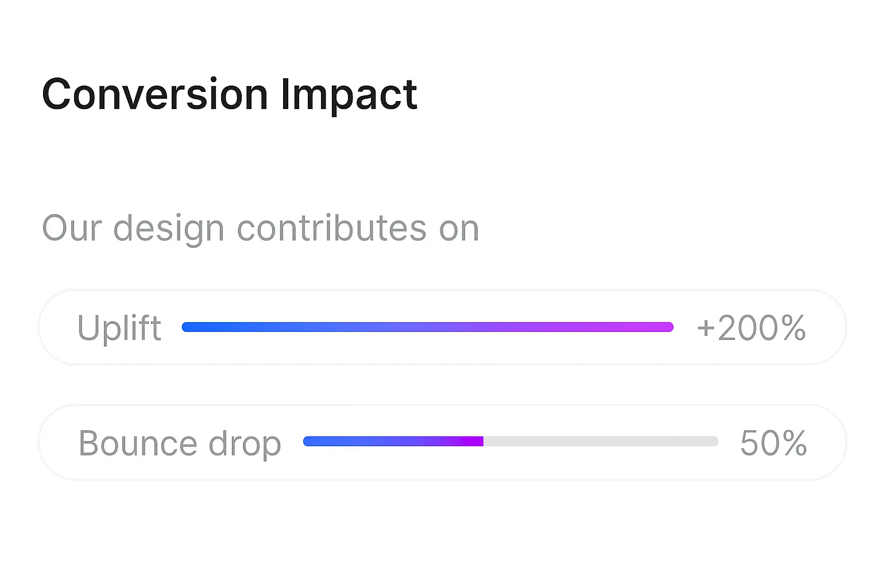Select the +200% uplift value

pos(752,328)
